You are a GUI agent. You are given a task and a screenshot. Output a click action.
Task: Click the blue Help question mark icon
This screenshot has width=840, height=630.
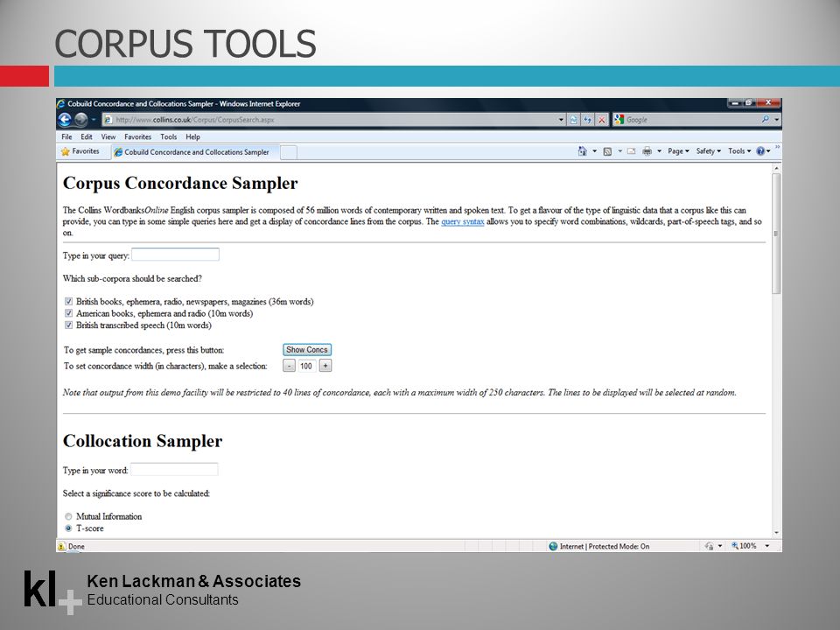pos(760,151)
